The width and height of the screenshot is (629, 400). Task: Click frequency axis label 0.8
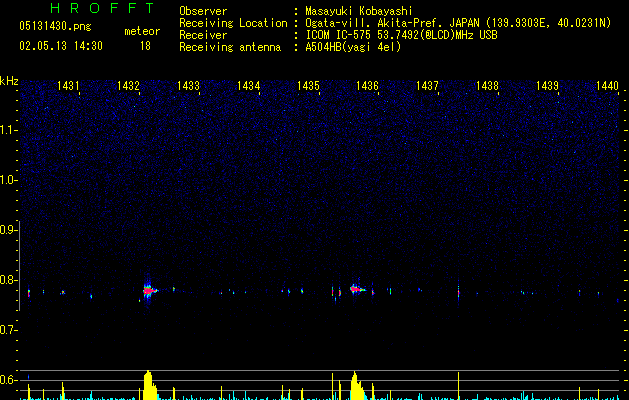coord(8,280)
